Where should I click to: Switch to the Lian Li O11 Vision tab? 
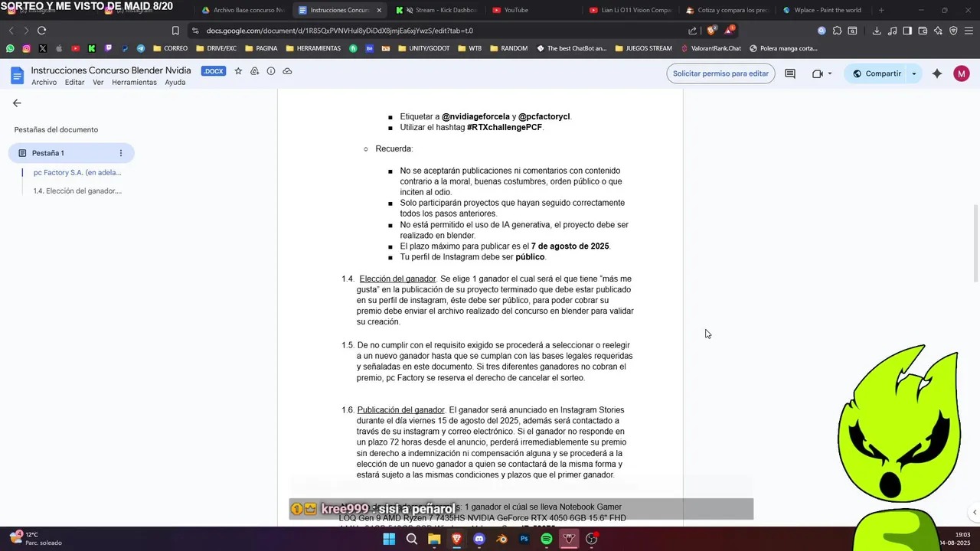point(631,10)
